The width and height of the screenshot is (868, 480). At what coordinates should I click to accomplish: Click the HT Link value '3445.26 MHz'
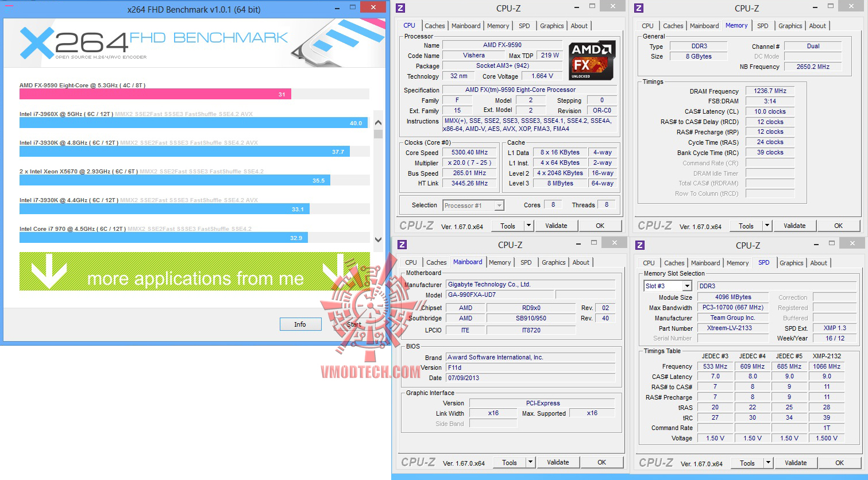click(469, 184)
